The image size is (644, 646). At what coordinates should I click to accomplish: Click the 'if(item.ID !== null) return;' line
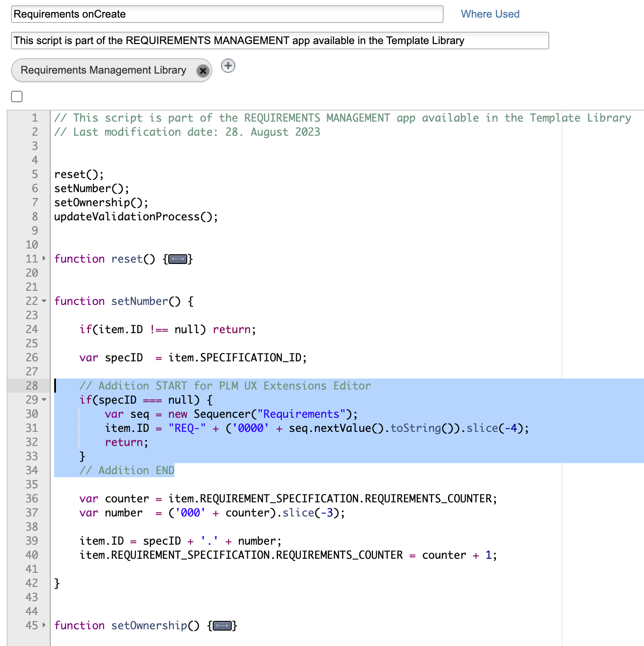point(167,329)
